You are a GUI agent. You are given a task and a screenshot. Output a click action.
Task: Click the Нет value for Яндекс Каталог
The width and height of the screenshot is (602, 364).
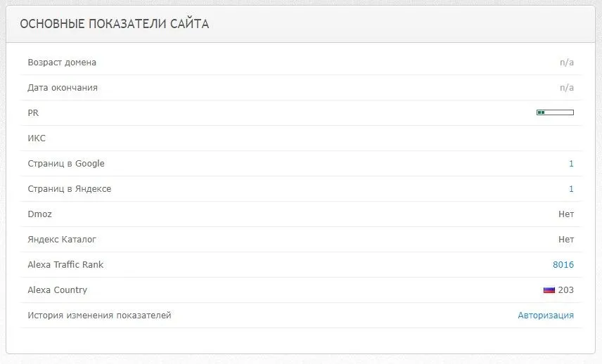click(566, 240)
